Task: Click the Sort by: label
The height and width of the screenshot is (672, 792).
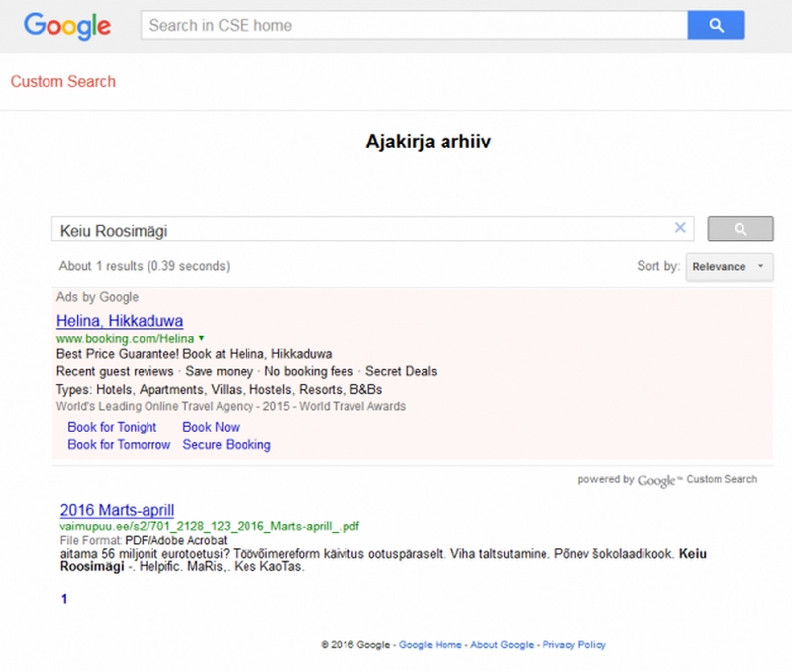Action: point(658,266)
